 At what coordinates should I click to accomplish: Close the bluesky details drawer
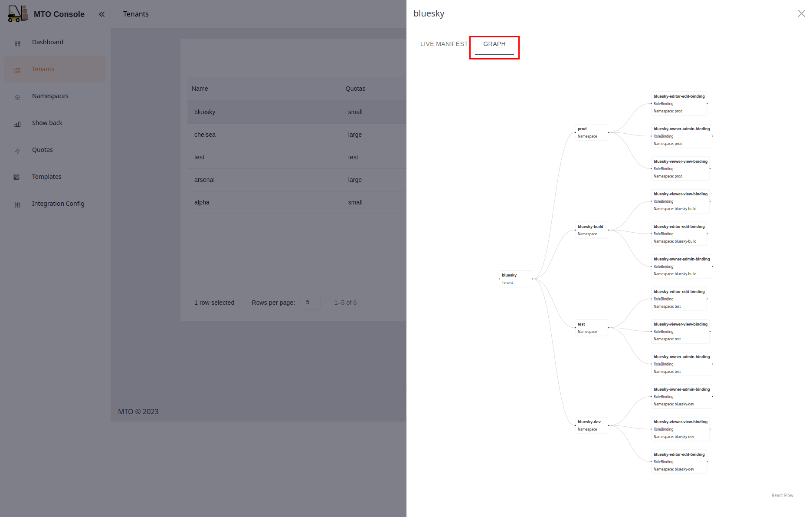click(801, 13)
